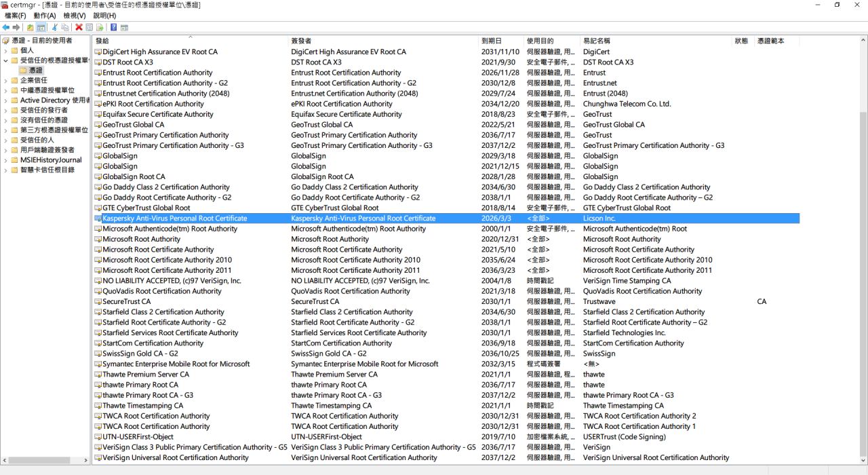The height and width of the screenshot is (475, 868).
Task: Toggle the Show/Hide Console Tree icon
Action: click(x=41, y=27)
